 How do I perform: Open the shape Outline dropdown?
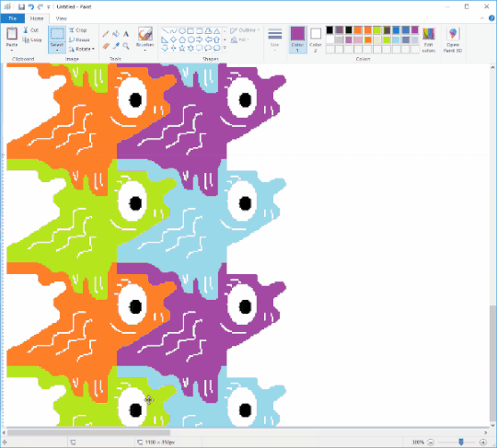pos(245,30)
